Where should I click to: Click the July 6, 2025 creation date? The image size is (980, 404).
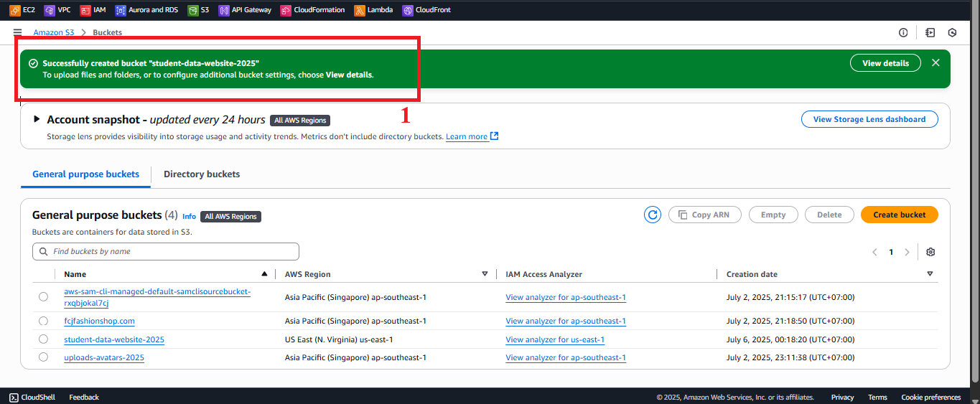(x=790, y=339)
